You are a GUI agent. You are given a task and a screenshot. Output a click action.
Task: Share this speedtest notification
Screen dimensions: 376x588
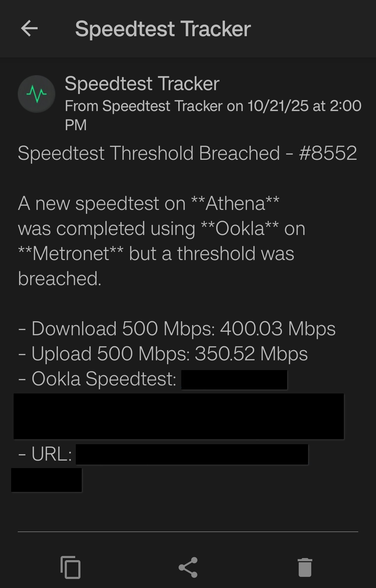pos(188,567)
